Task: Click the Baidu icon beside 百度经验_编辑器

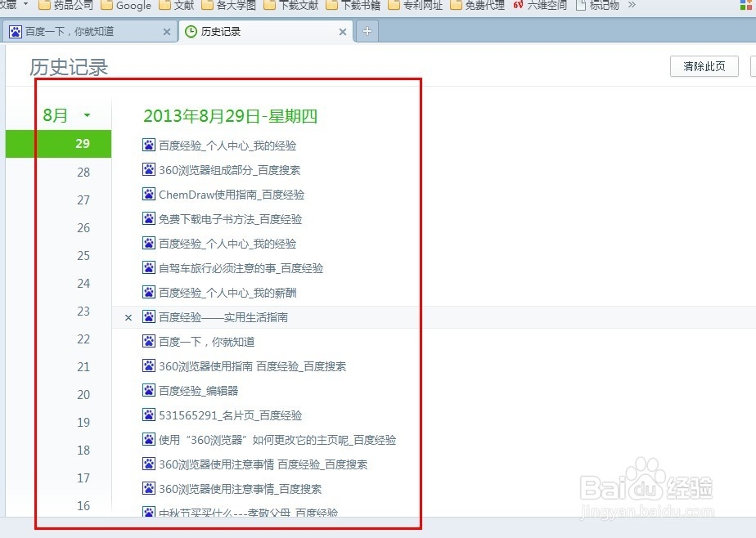Action: click(x=149, y=391)
